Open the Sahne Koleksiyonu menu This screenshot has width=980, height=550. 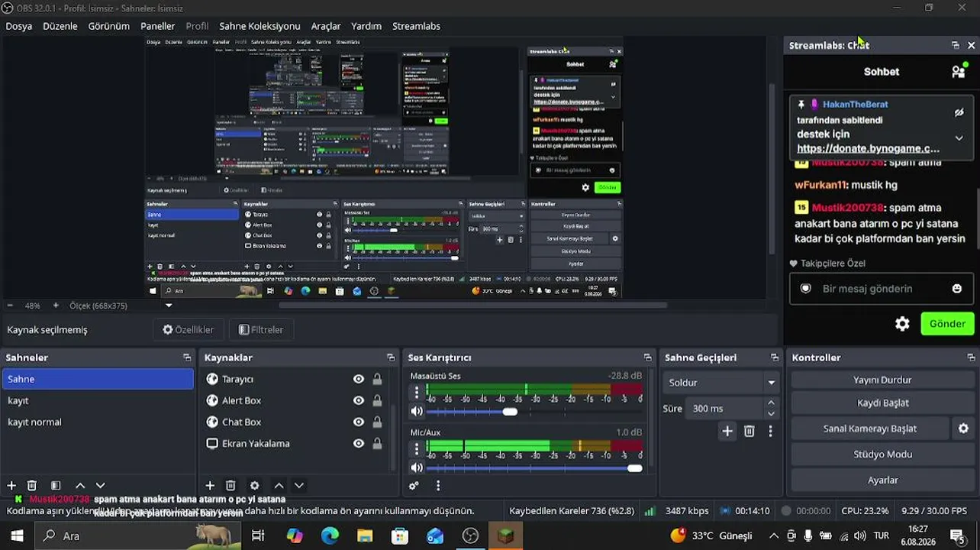coord(260,26)
